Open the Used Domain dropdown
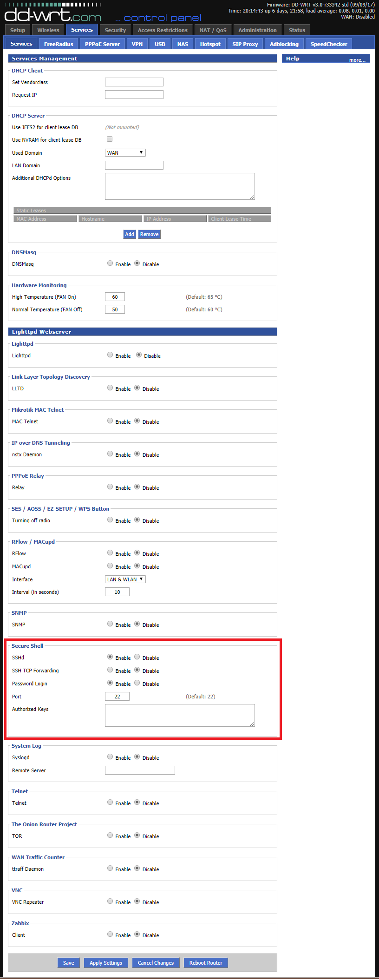This screenshot has height=980, width=379. click(x=125, y=152)
